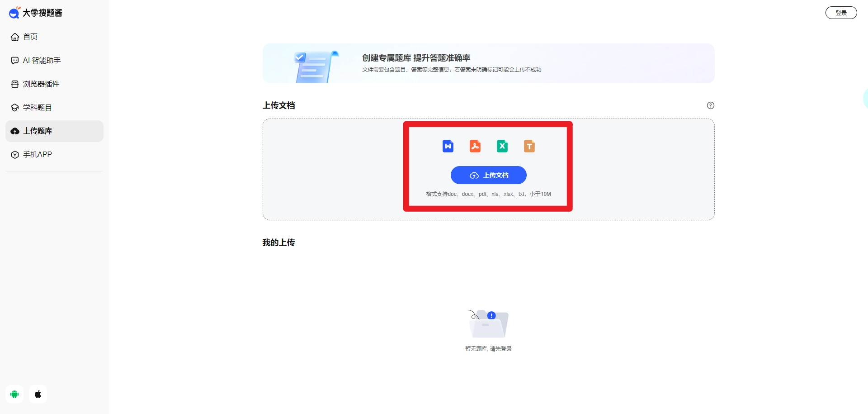Click the 暂无题库, 请先登录 text
Image resolution: width=868 pixels, height=414 pixels.
(488, 349)
